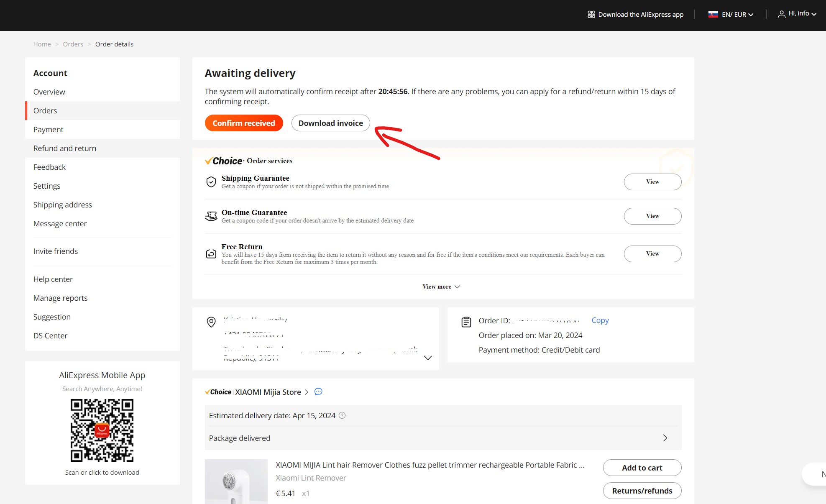
Task: View Free Return details
Action: coord(652,254)
